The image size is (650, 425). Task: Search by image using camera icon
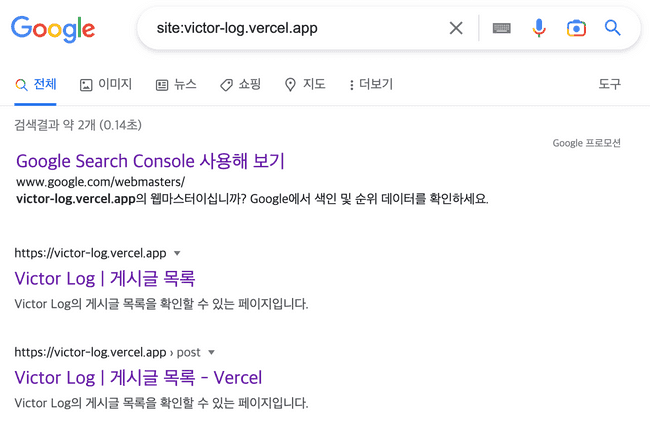576,28
